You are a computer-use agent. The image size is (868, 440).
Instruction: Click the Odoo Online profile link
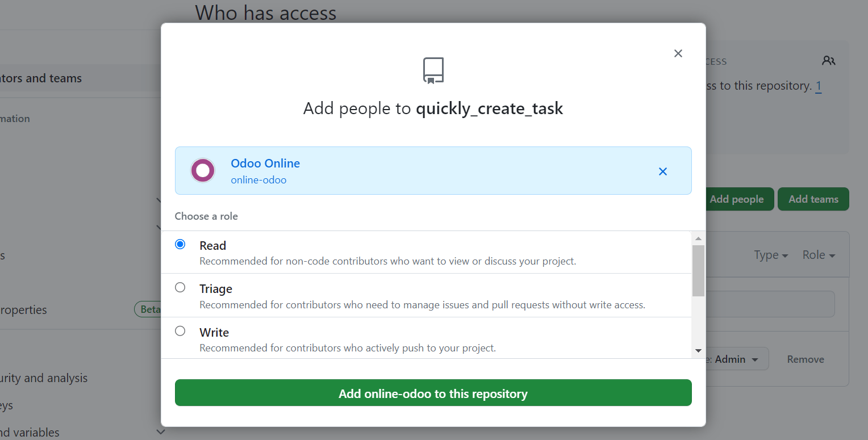point(265,164)
